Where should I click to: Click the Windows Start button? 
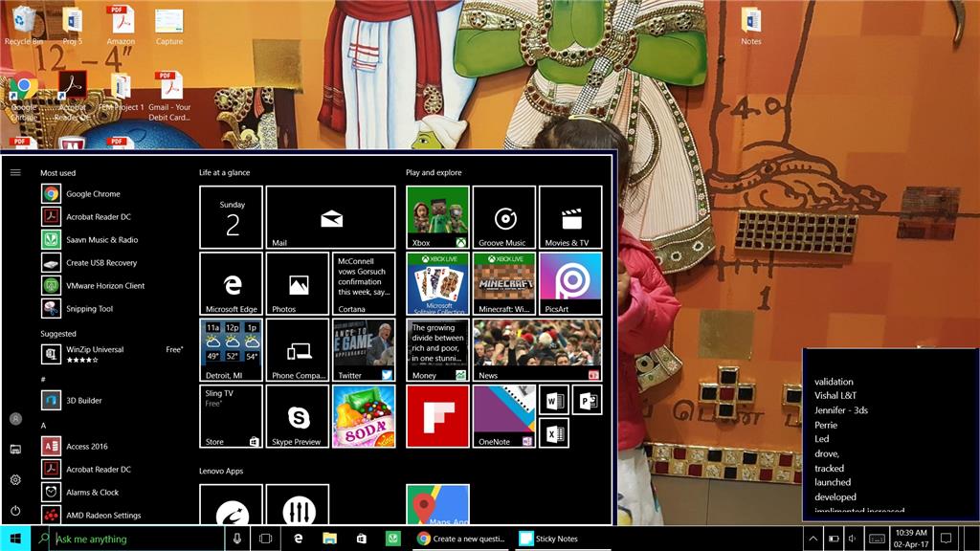[15, 539]
